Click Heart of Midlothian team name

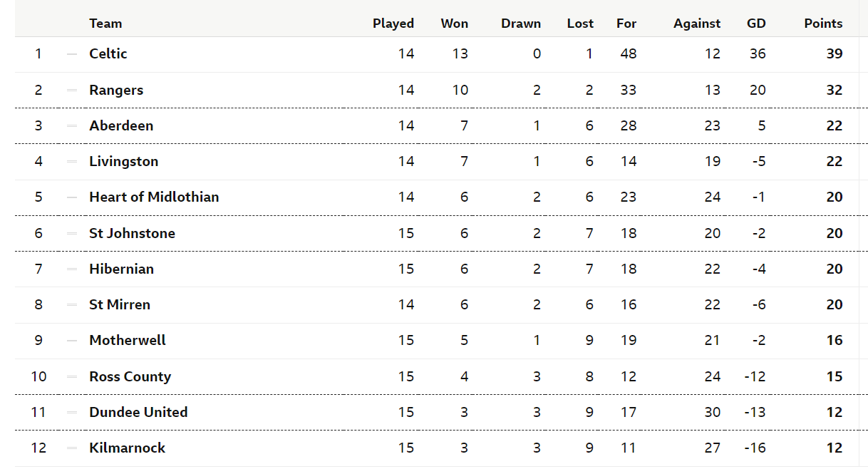tap(154, 197)
